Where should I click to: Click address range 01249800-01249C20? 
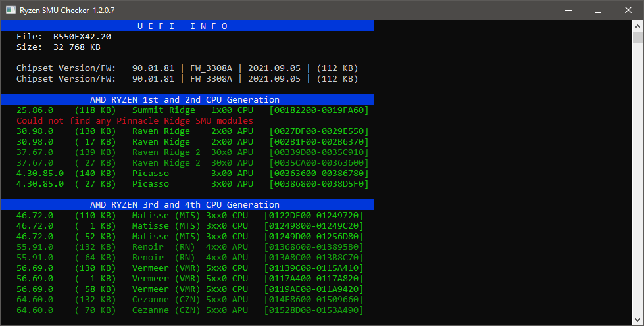314,226
